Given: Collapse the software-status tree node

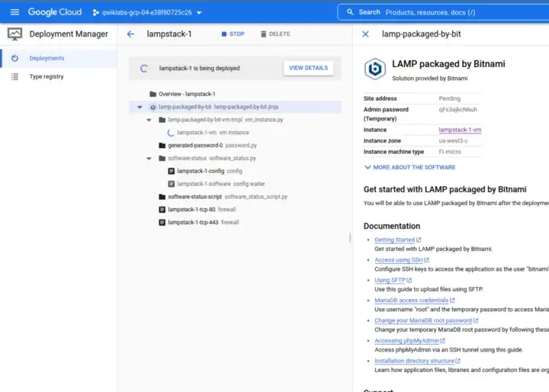Looking at the screenshot, I should 149,159.
